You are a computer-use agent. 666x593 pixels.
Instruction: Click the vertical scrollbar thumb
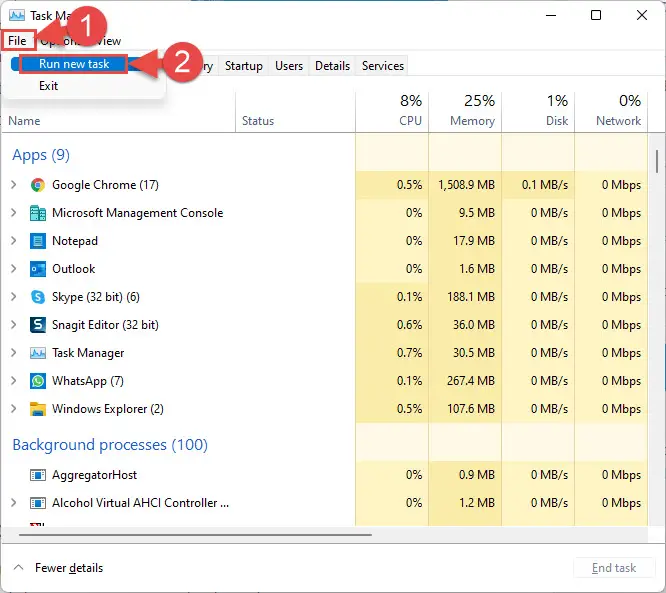[657, 161]
